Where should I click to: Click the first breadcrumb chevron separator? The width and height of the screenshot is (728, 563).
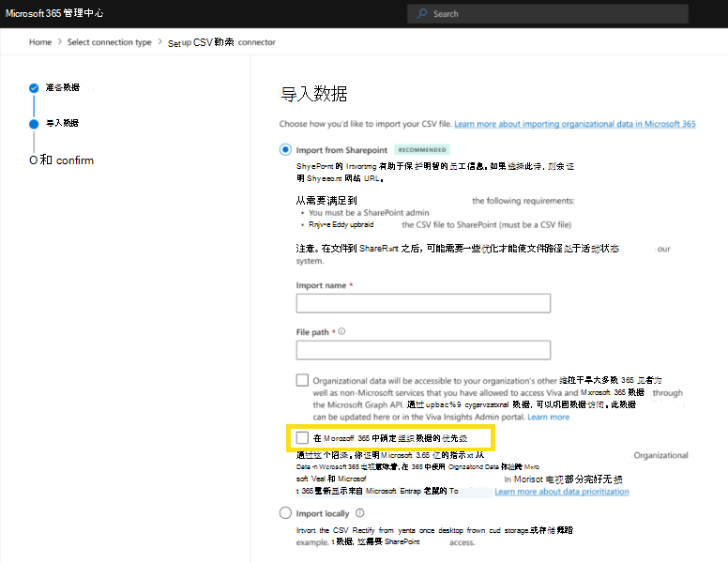pos(59,42)
